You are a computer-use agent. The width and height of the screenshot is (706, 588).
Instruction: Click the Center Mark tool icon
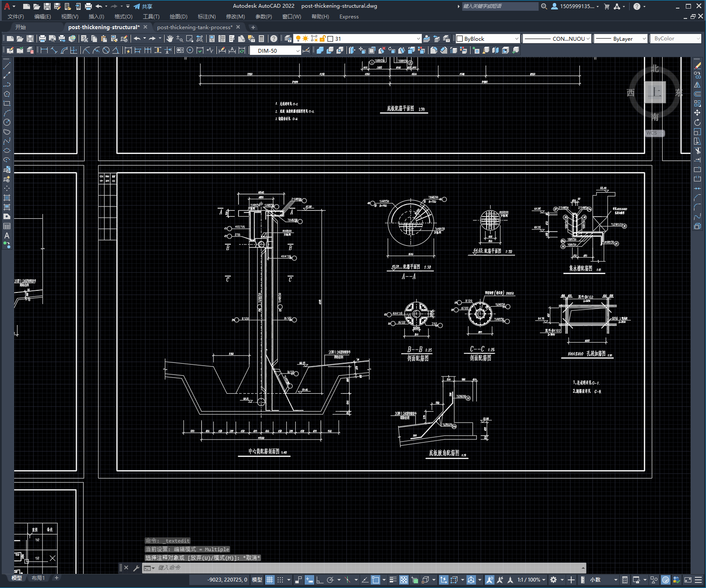[190, 51]
